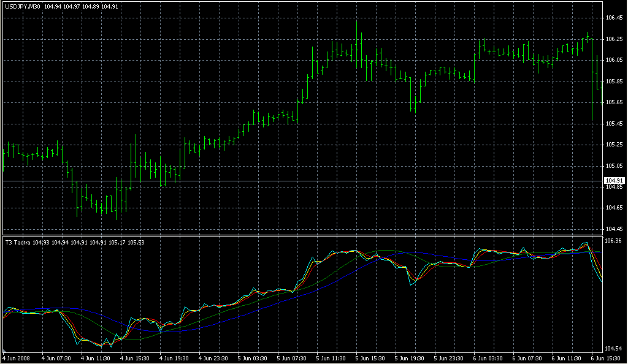Click the current price tag 104.91
Viewport: 628px width, 364px height.
[614, 181]
